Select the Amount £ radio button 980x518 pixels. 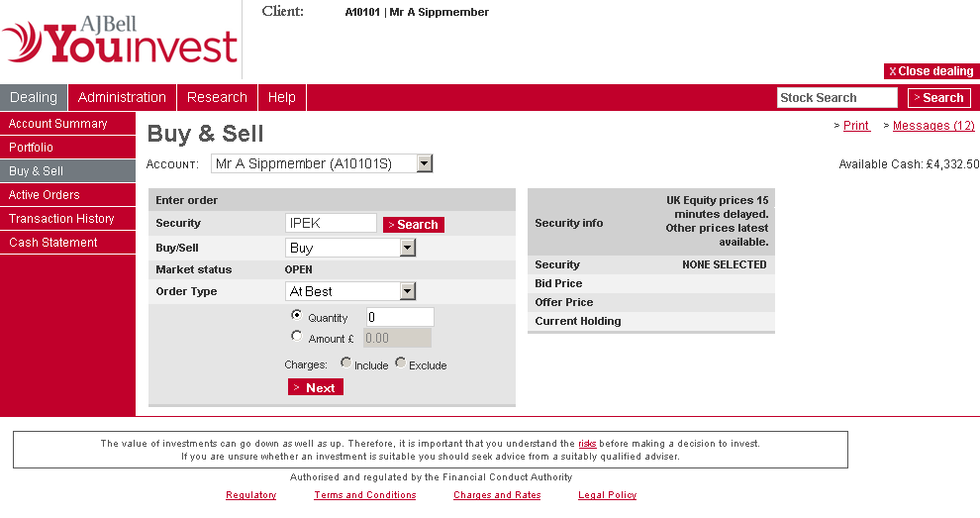(x=297, y=337)
